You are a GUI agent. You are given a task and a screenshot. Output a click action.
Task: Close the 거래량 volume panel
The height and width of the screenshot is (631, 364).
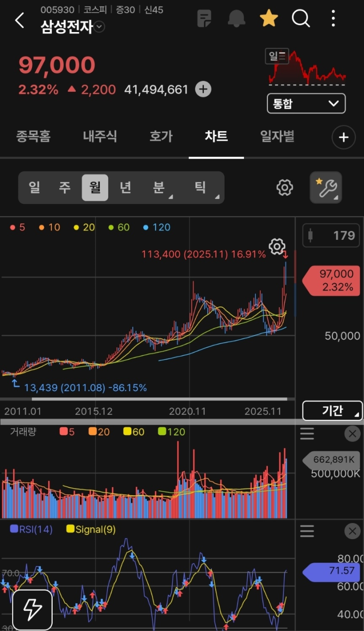352,433
